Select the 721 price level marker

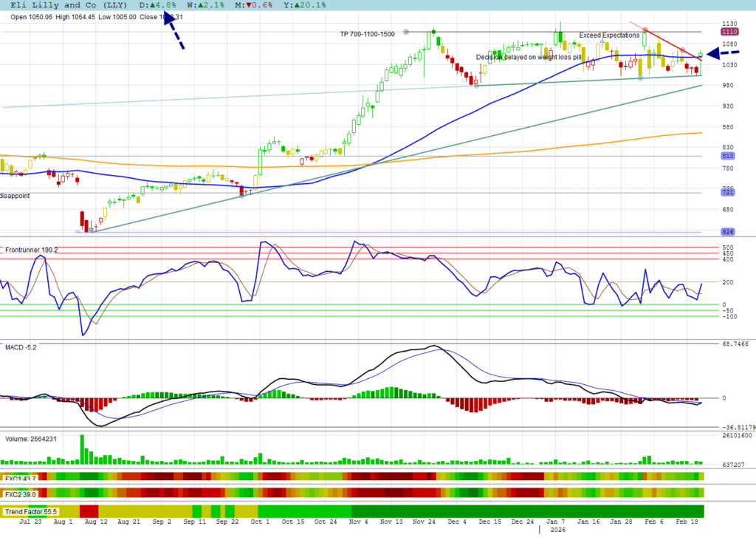tap(727, 193)
